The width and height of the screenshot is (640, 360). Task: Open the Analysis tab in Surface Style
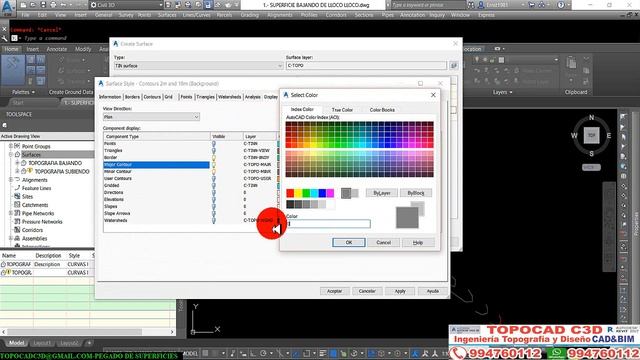click(253, 97)
